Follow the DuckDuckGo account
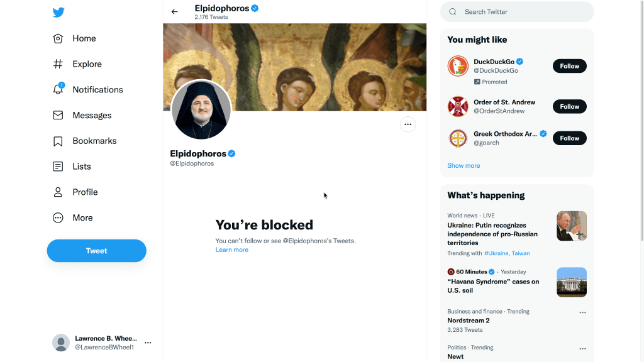The image size is (644, 362). click(569, 66)
